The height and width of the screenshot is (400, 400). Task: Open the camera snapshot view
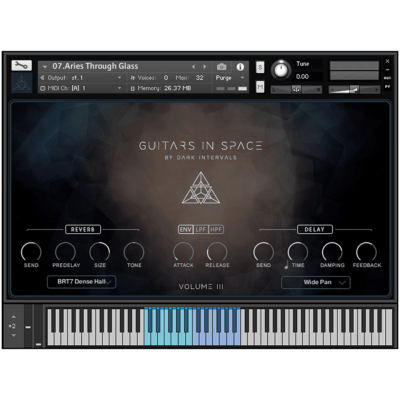(221, 67)
